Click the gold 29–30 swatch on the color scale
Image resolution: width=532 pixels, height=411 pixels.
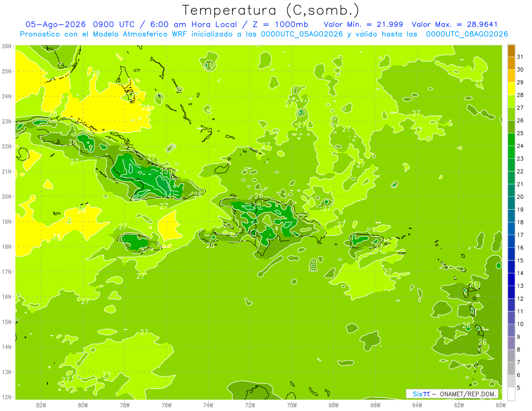pyautogui.click(x=511, y=76)
